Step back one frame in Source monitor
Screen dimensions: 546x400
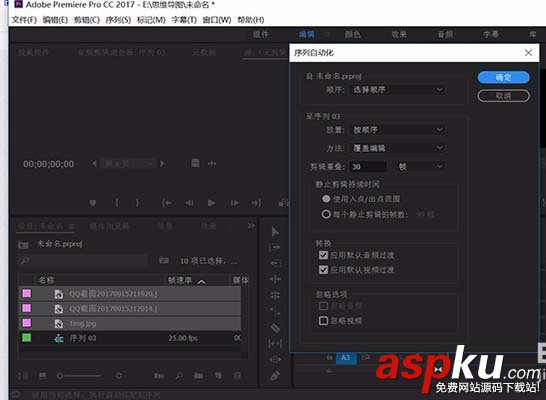point(189,203)
